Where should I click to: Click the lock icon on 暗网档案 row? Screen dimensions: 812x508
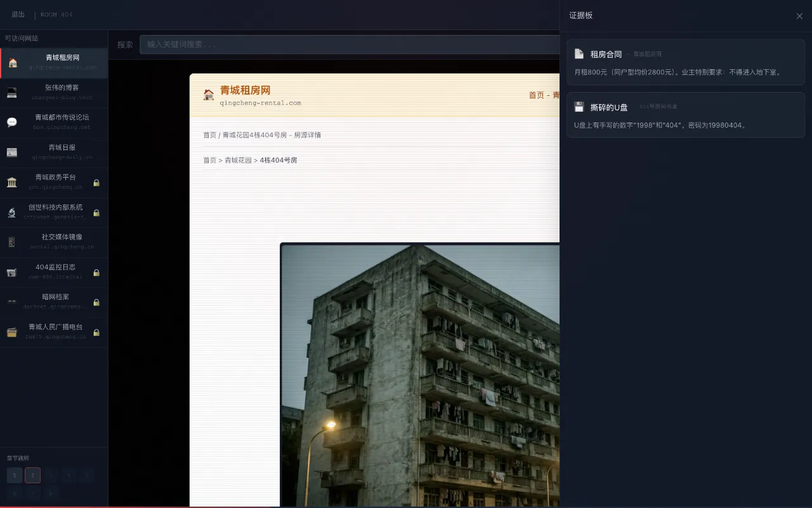click(96, 302)
